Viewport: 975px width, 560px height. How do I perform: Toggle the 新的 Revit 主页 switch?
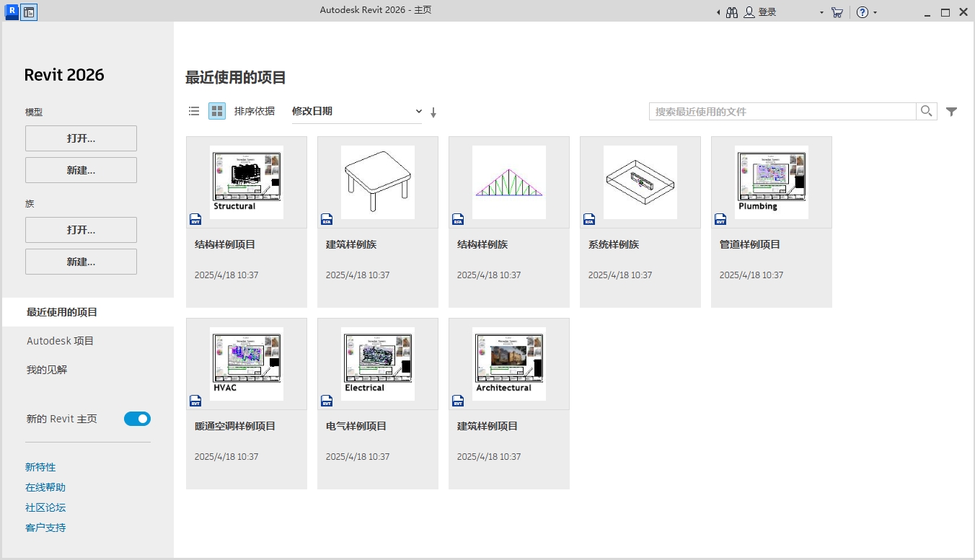tap(137, 419)
